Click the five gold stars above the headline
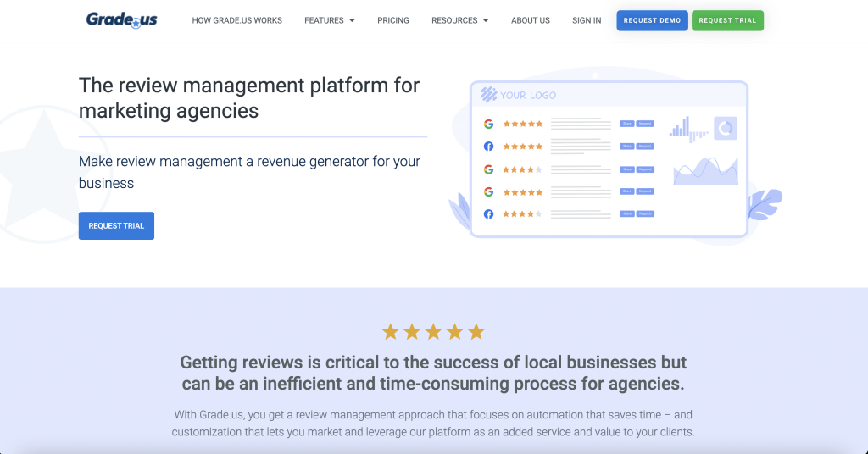 coord(433,331)
